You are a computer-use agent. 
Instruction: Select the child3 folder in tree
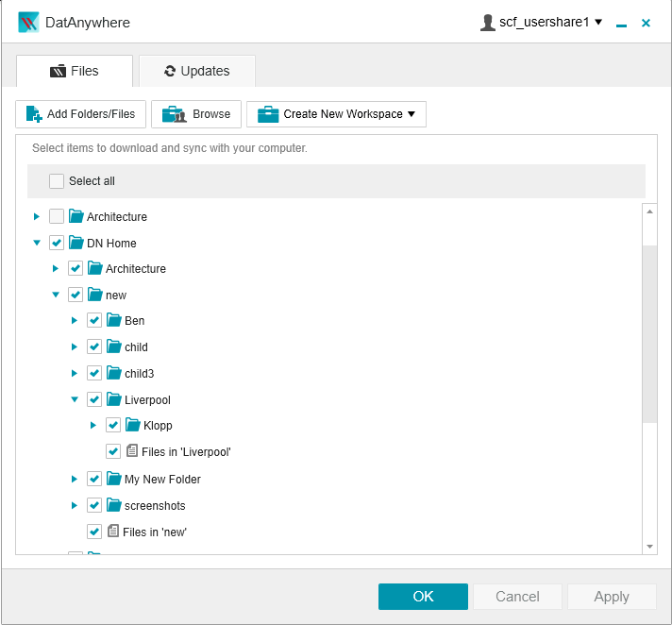pyautogui.click(x=139, y=373)
